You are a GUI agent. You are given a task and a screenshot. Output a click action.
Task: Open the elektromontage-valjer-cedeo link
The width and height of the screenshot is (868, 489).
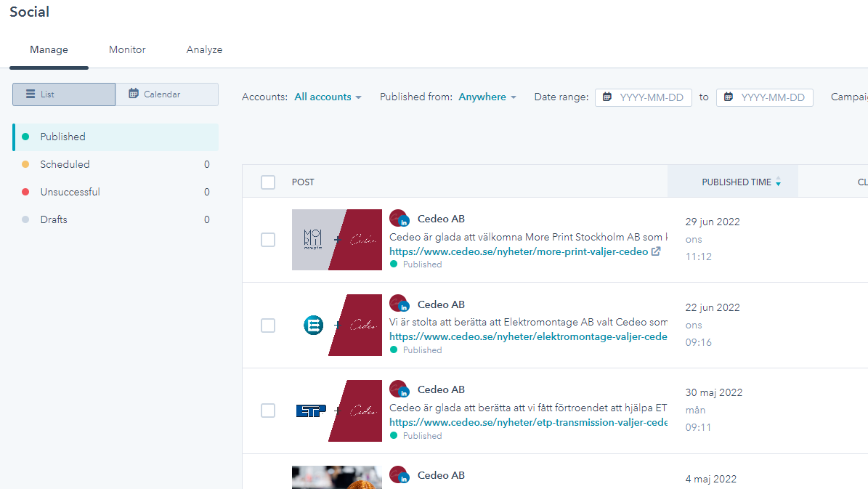click(x=528, y=336)
